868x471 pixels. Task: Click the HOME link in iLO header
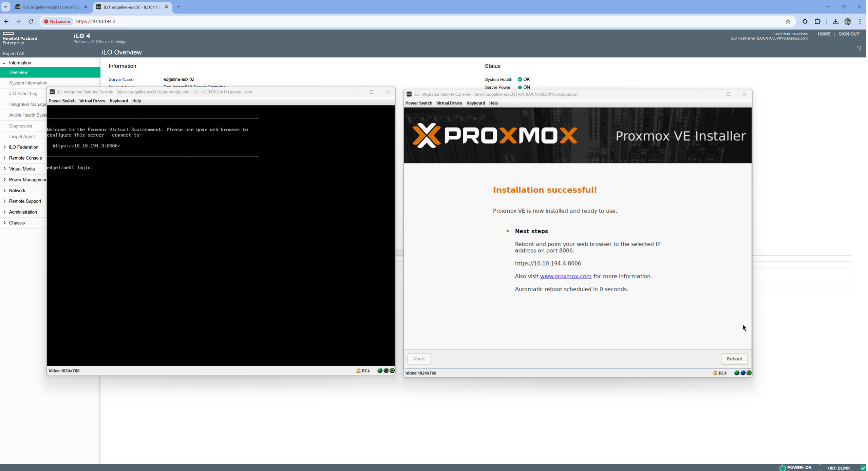click(x=824, y=34)
